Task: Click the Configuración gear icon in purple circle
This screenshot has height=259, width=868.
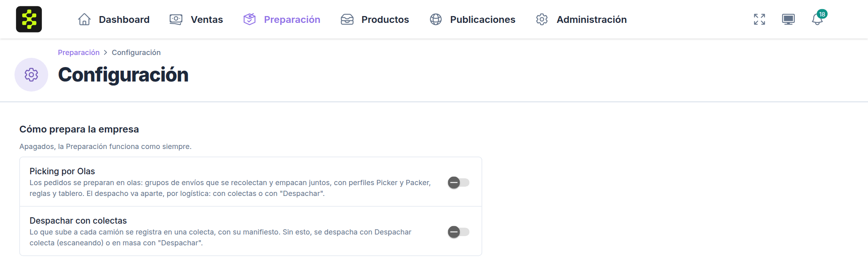Action: pos(31,75)
